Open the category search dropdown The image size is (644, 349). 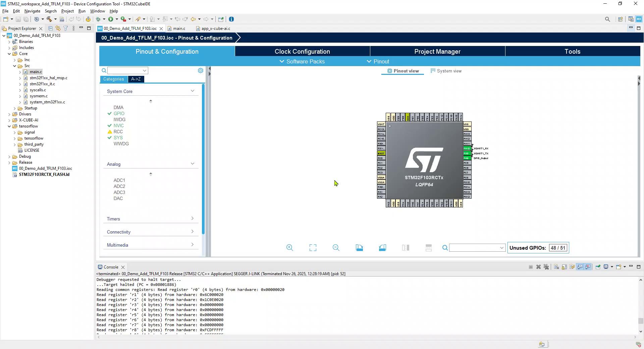click(x=145, y=70)
